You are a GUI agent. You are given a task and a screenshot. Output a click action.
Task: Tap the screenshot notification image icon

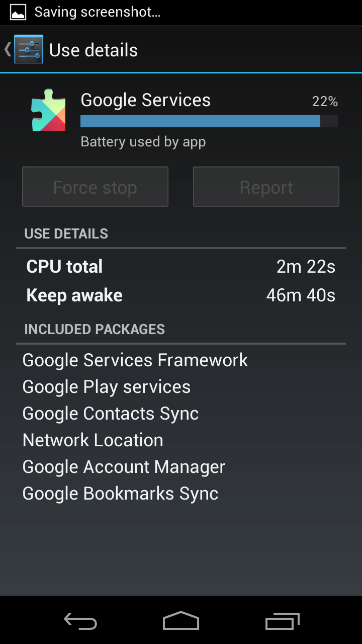coord(18,13)
